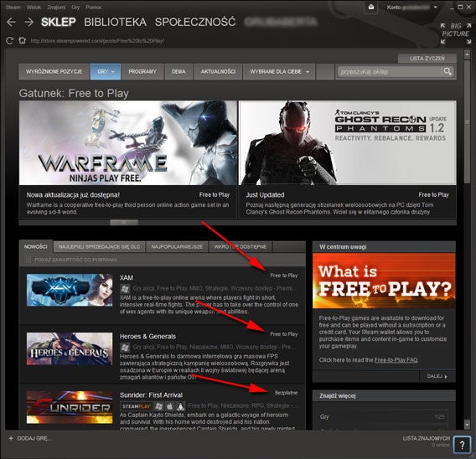Open the Konto account dropdown

coord(412,8)
